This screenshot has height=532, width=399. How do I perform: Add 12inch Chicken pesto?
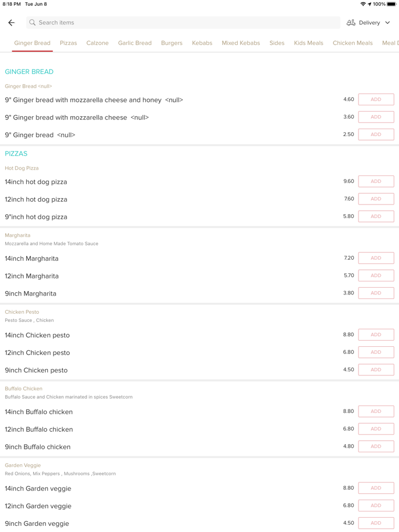tap(376, 353)
